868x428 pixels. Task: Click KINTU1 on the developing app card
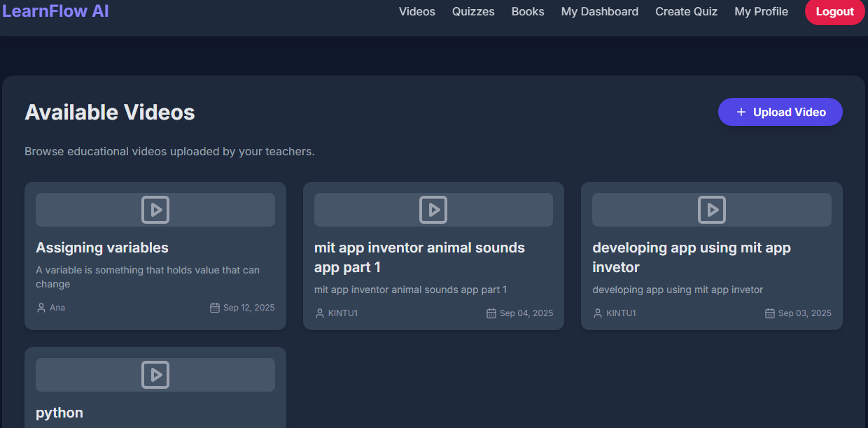[621, 313]
